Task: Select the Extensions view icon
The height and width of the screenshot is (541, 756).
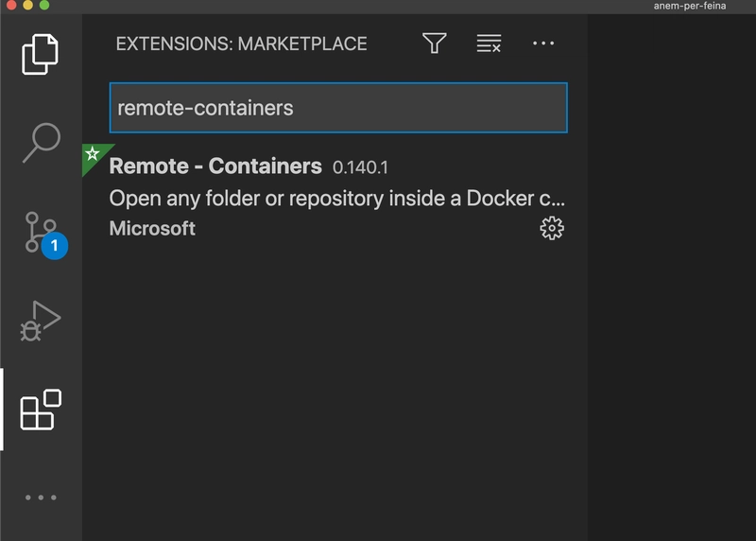Action: [x=41, y=410]
